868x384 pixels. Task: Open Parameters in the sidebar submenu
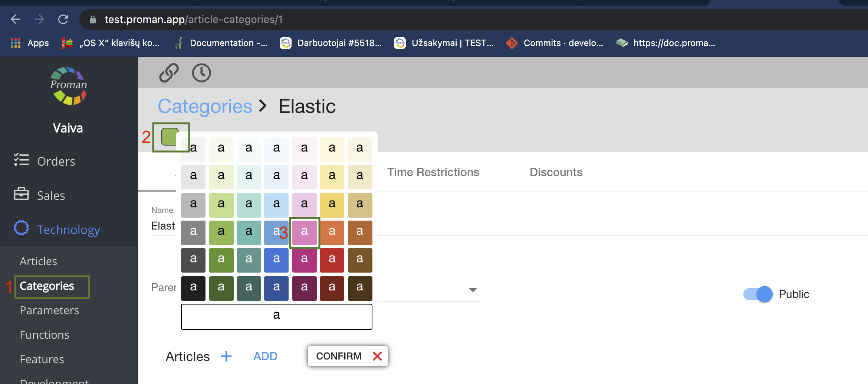point(49,310)
